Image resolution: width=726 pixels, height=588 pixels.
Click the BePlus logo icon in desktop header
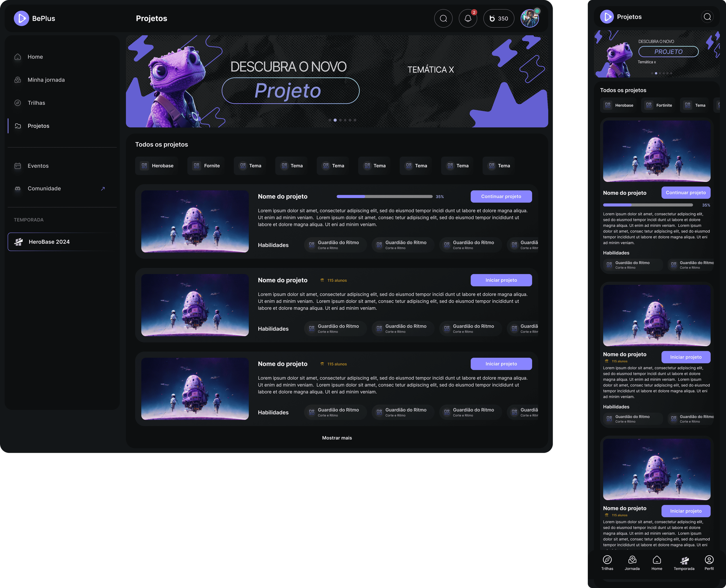coord(21,18)
